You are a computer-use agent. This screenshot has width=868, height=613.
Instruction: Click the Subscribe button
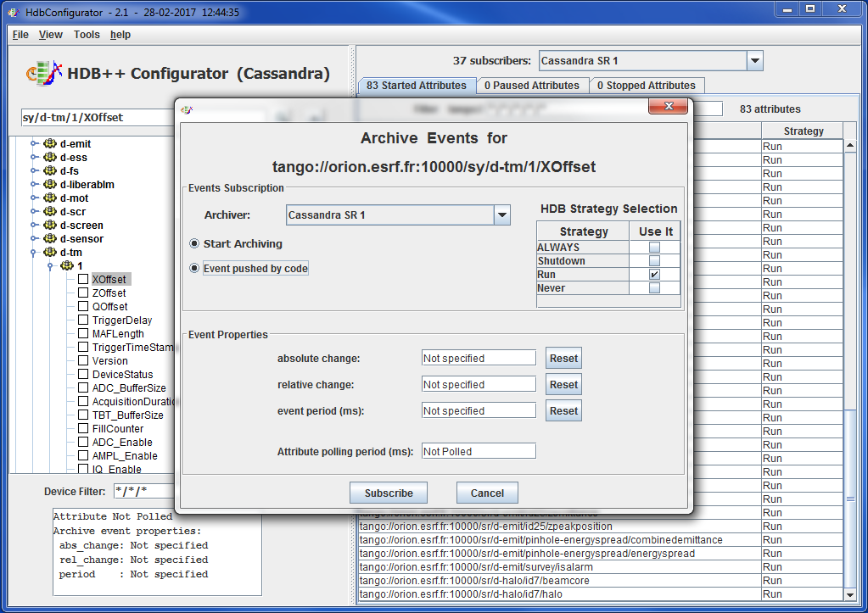[389, 493]
